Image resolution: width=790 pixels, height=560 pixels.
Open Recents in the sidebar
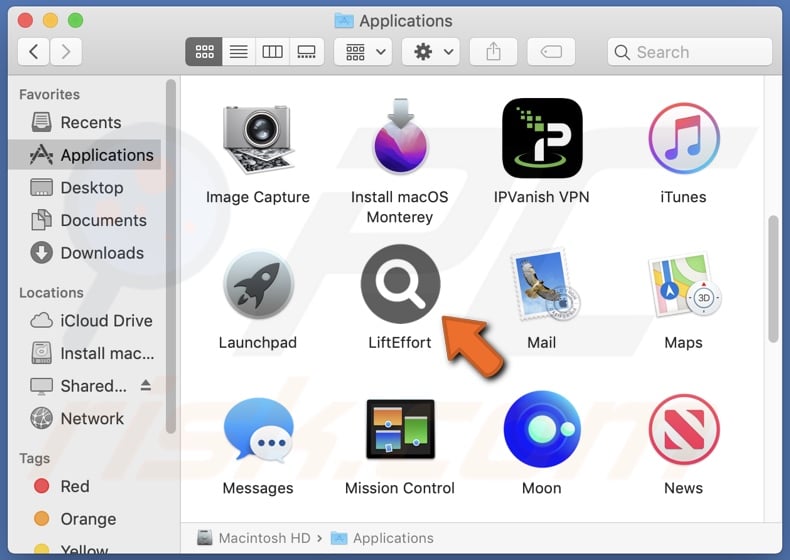coord(85,122)
